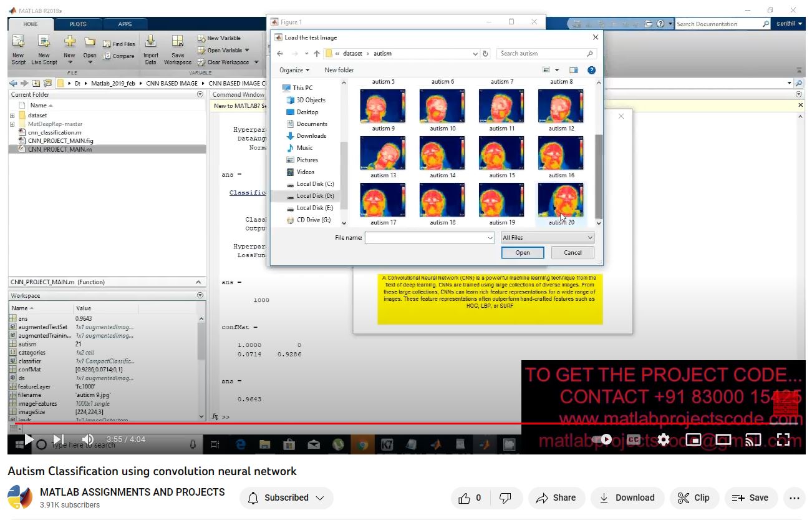Viewport: 812px width, 520px height.
Task: Click the Open button in dialog
Action: pos(523,253)
